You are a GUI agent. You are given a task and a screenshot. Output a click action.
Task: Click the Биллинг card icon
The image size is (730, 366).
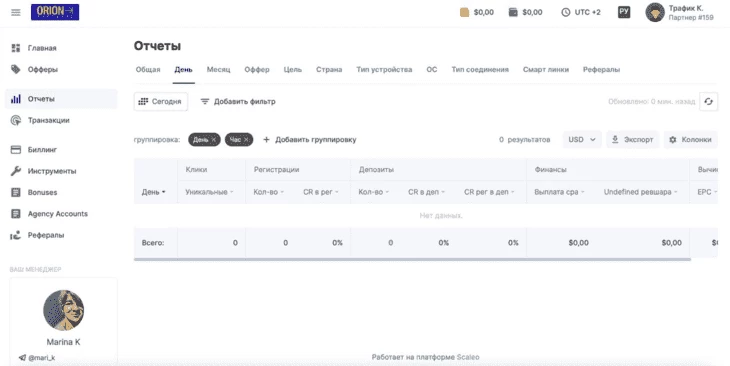pyautogui.click(x=16, y=149)
